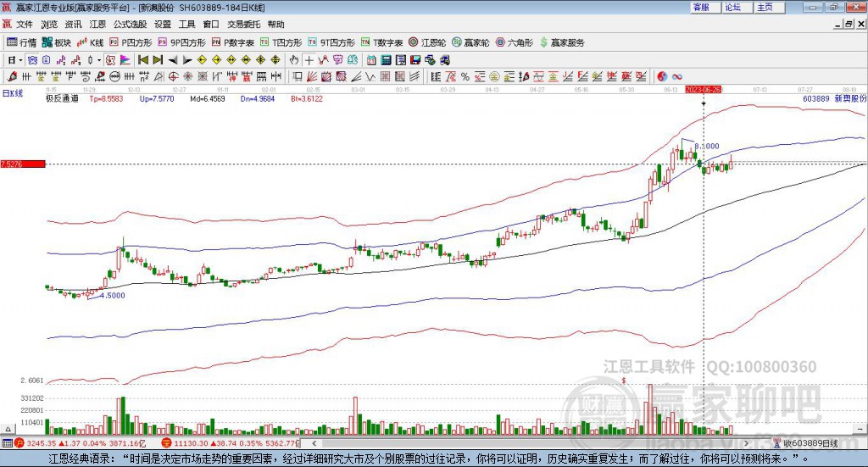
Task: Open the 六角形 hexagon tool
Action: tap(515, 42)
